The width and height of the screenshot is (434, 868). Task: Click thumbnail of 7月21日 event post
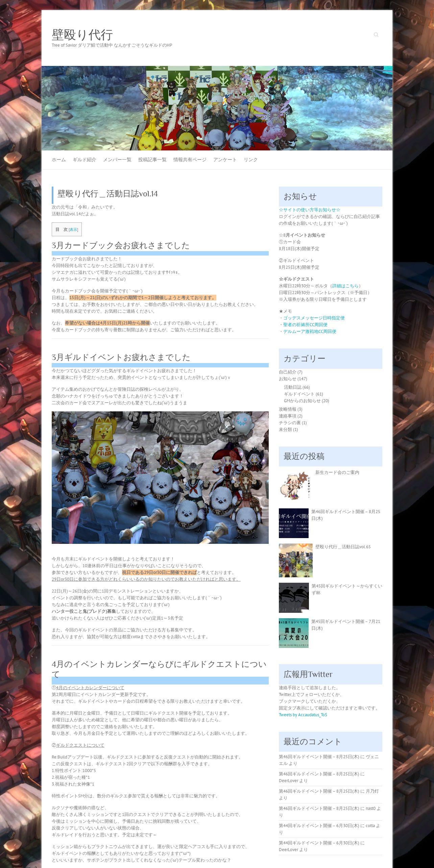click(x=294, y=633)
